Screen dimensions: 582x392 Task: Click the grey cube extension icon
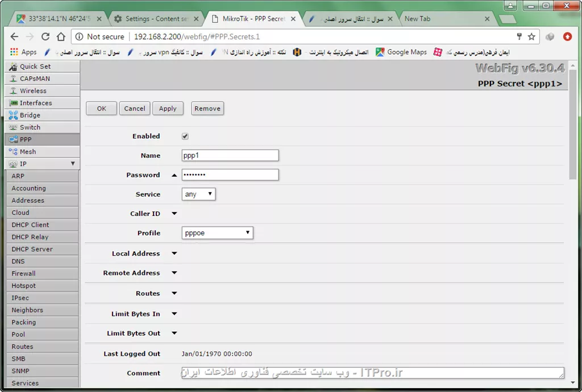click(x=550, y=36)
